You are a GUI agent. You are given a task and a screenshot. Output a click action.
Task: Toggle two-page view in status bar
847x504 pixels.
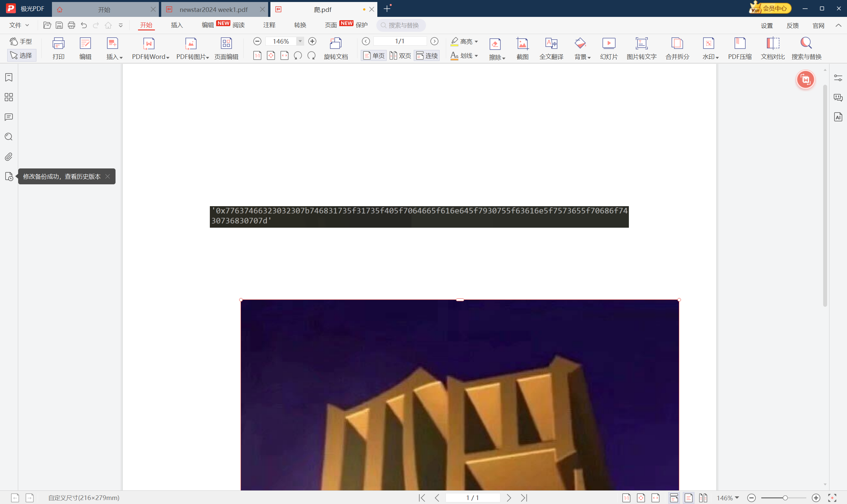[x=703, y=498]
